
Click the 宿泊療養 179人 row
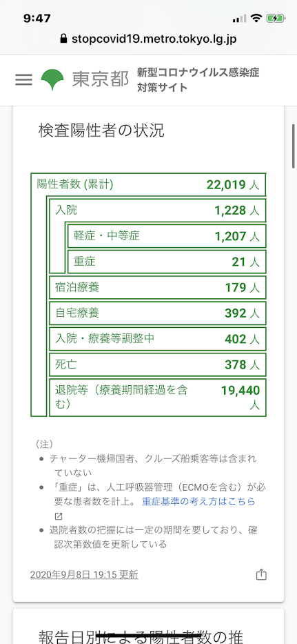point(158,288)
